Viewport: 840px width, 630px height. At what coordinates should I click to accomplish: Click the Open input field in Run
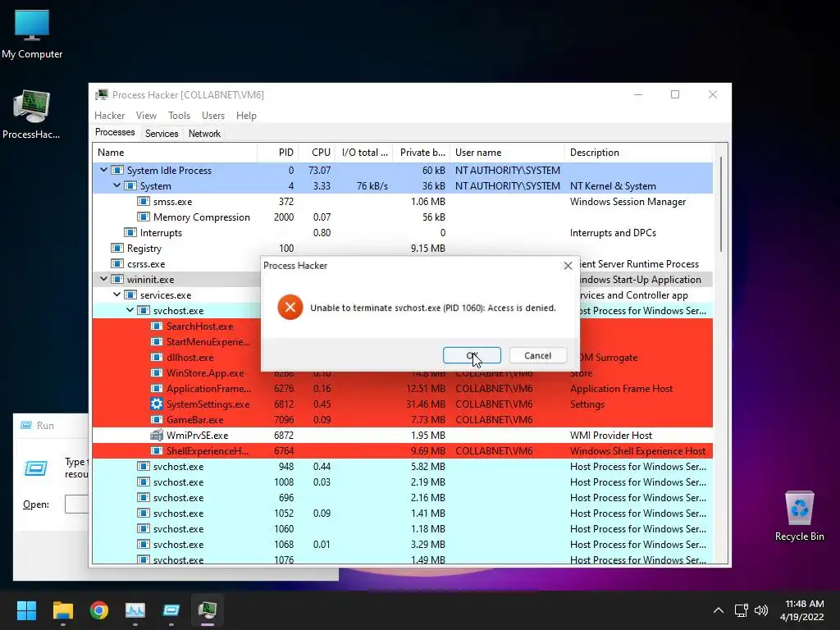76,504
